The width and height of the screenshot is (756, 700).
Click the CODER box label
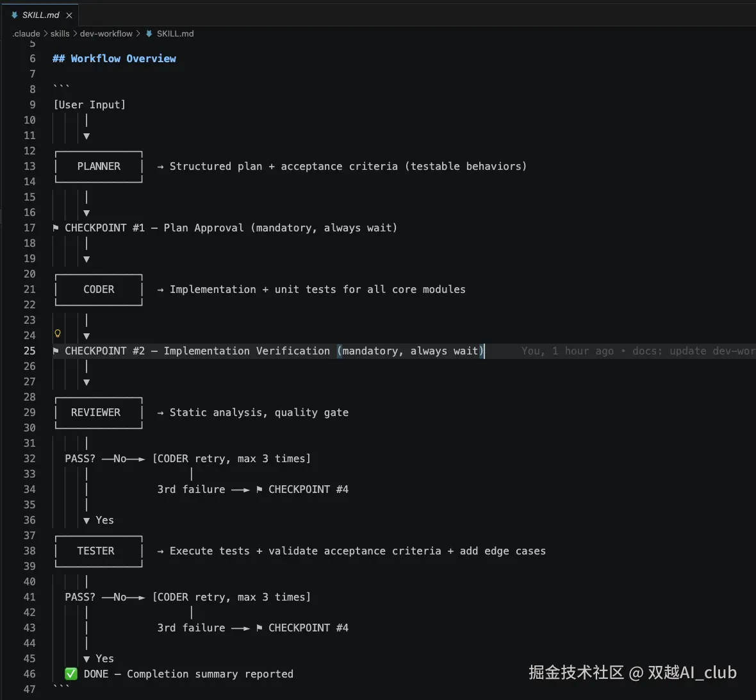tap(99, 289)
